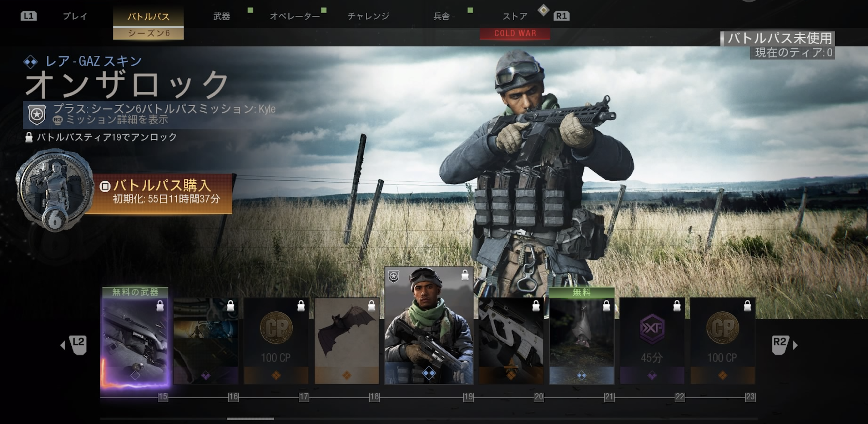This screenshot has width=868, height=424.
Task: Click the 無料の武器 green label
Action: tap(135, 292)
